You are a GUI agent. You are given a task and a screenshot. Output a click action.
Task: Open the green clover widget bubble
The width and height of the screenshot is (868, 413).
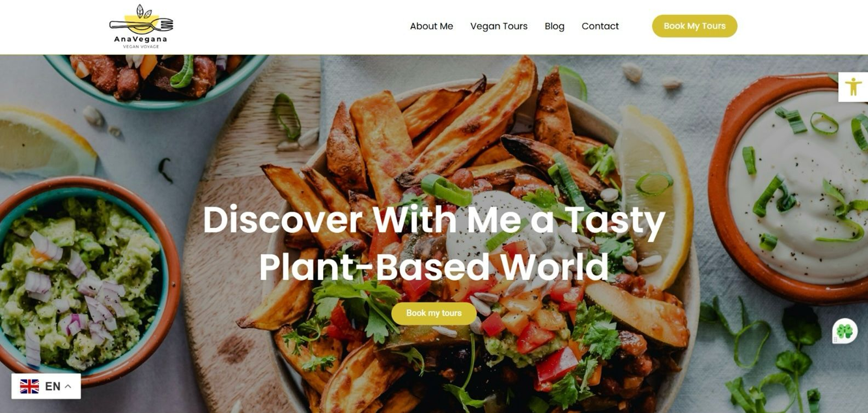tap(845, 331)
